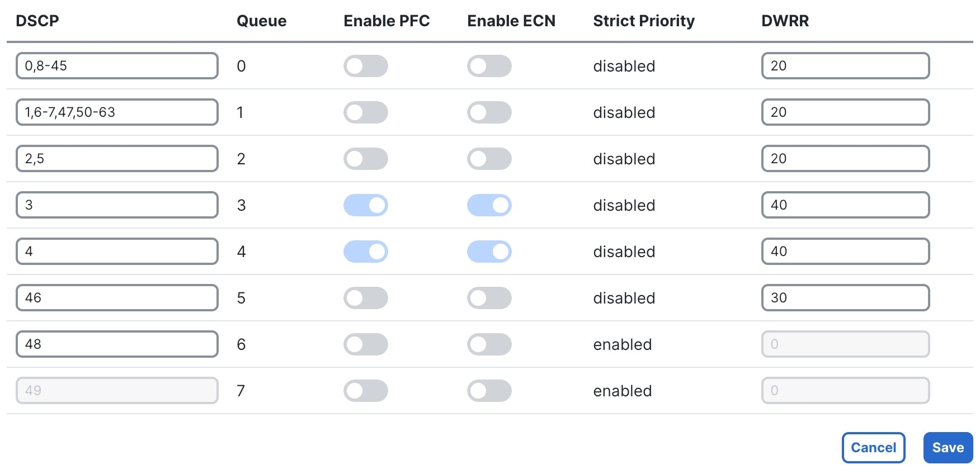Enable ECN for queue 2
The width and height of the screenshot is (980, 474).
pos(489,158)
